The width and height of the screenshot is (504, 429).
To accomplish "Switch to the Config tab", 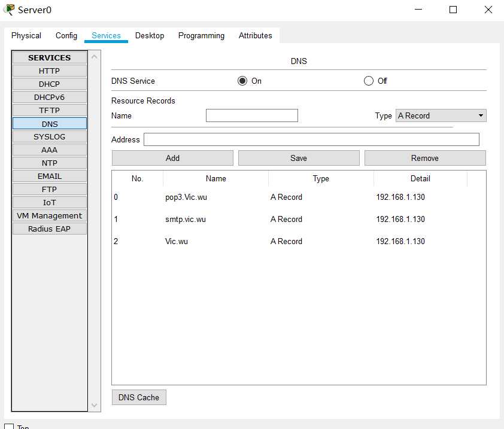I will point(66,35).
